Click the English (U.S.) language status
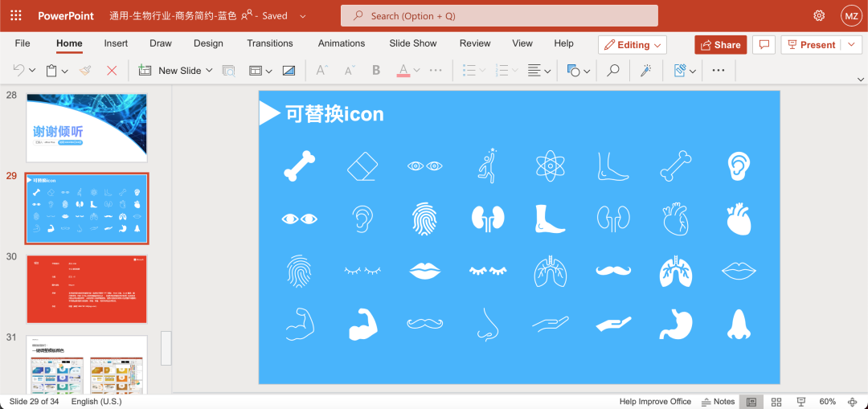868x409 pixels. click(96, 402)
